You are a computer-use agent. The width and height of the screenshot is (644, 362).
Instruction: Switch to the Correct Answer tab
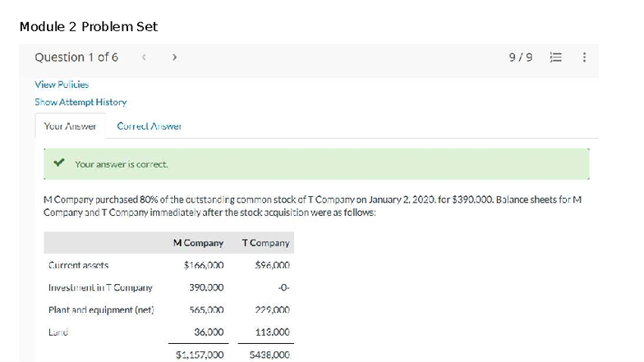pos(149,126)
